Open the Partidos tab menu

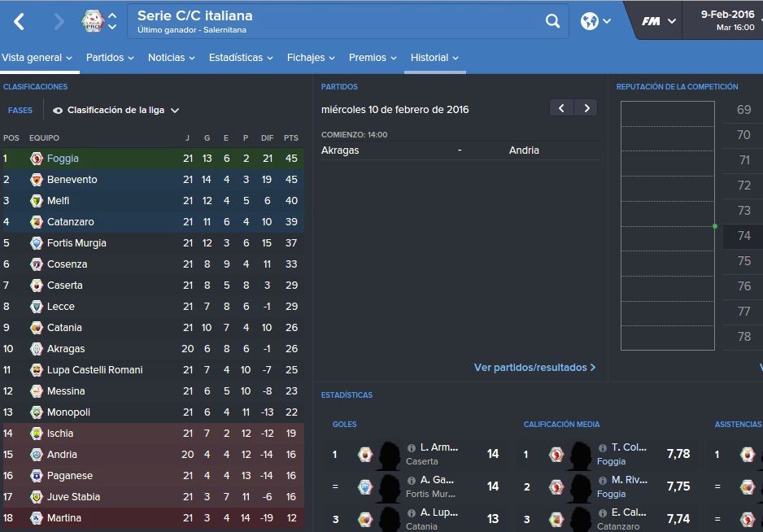tap(110, 58)
